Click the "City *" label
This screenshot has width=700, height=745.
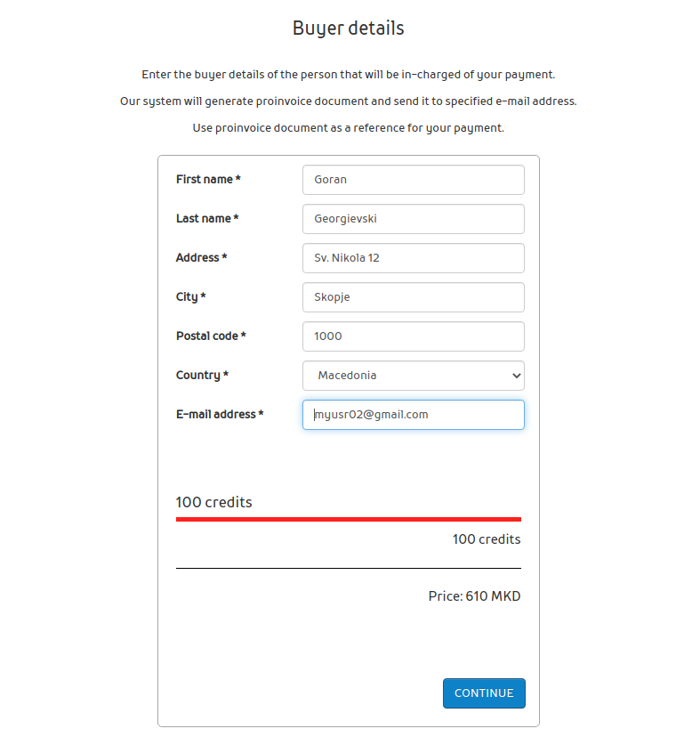click(x=191, y=297)
